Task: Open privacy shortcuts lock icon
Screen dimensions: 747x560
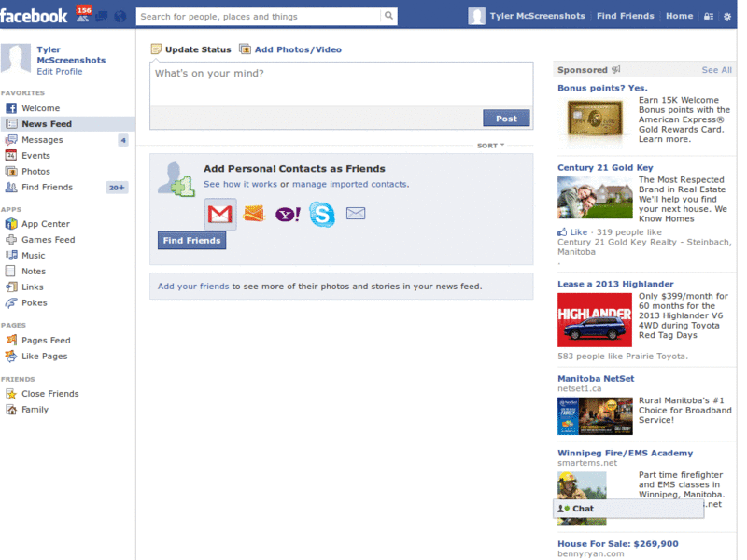Action: (709, 16)
